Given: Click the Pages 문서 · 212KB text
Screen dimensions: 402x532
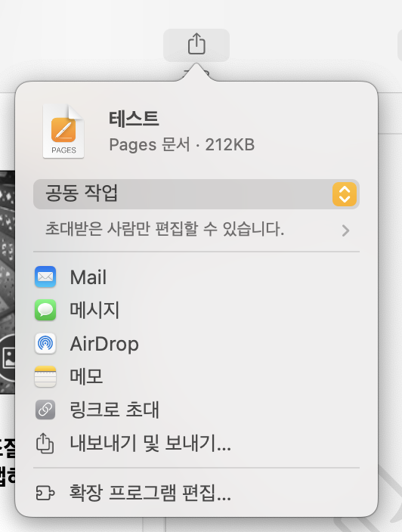Looking at the screenshot, I should click(x=182, y=145).
